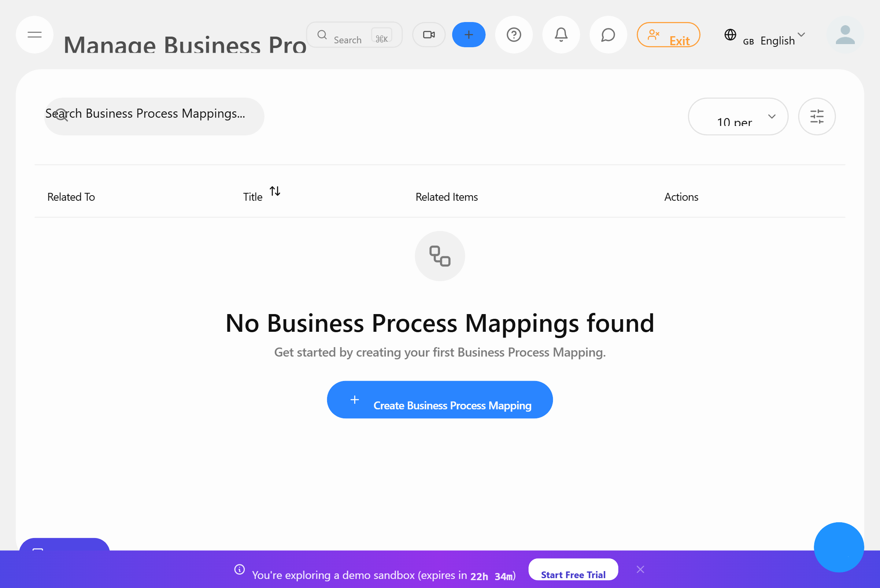Focus the Search Business Process Mappings field
Screen dimensions: 880x588
[x=153, y=115]
